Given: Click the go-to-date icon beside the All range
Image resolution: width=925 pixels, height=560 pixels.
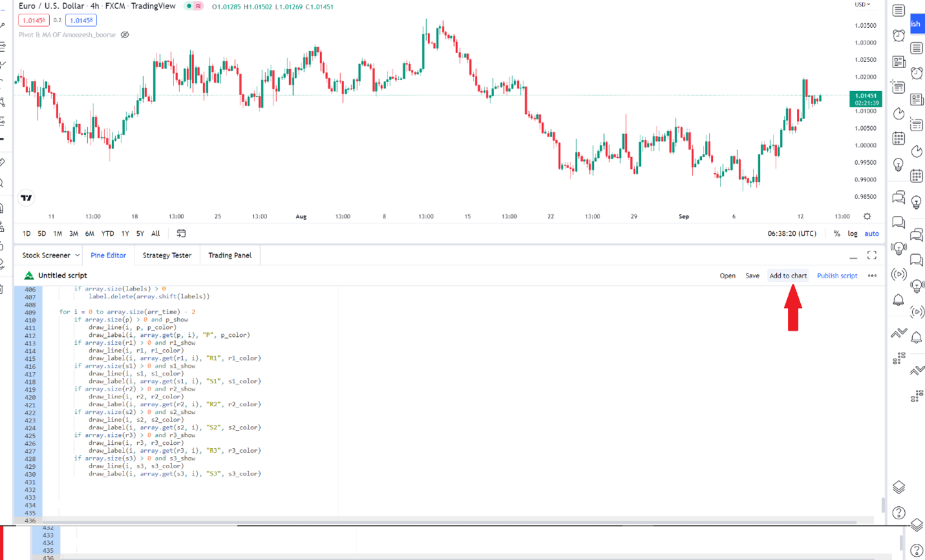Looking at the screenshot, I should [181, 233].
